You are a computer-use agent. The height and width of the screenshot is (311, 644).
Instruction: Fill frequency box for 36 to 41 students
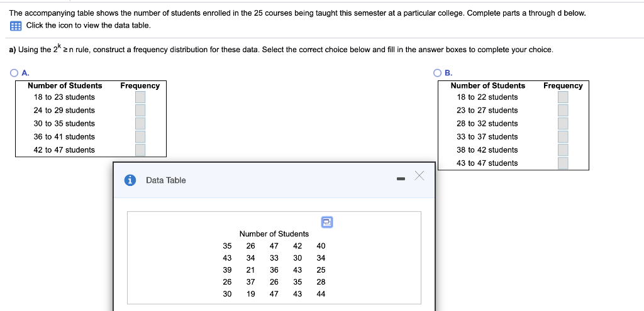coord(140,136)
